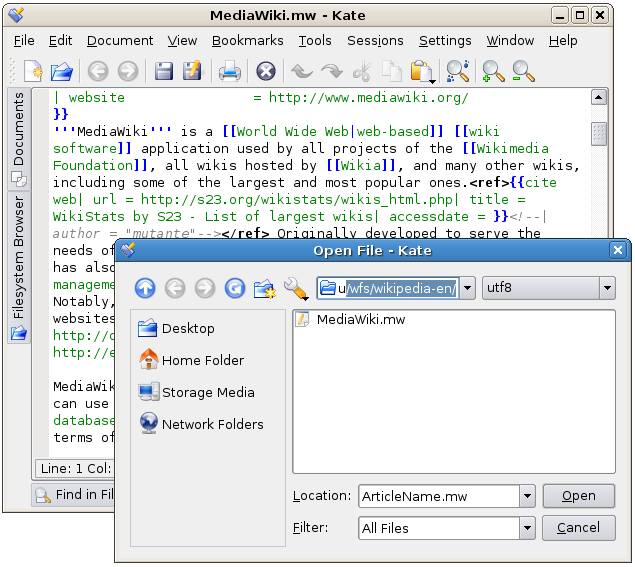Click the Back arrow in Kate main toolbar
Viewport: 635px width, 567px height.
click(98, 71)
